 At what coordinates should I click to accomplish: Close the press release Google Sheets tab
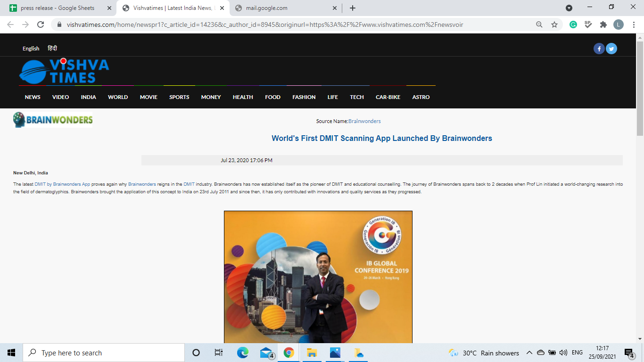point(109,8)
